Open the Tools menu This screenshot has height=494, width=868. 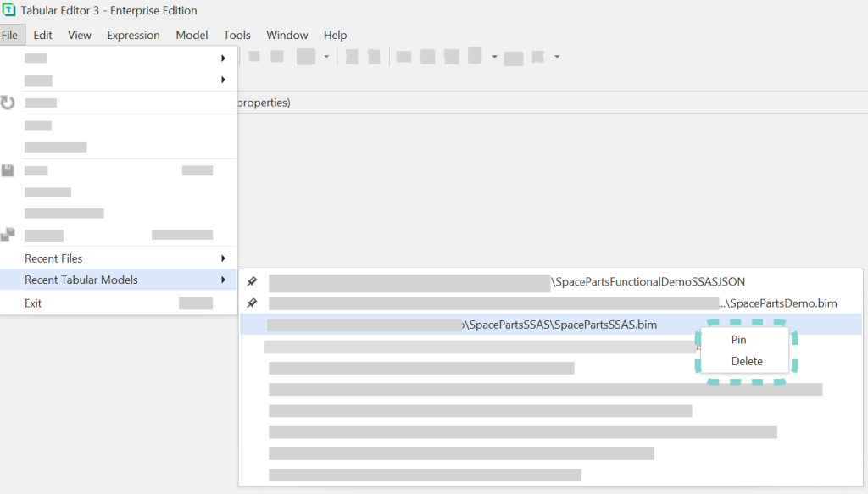237,35
